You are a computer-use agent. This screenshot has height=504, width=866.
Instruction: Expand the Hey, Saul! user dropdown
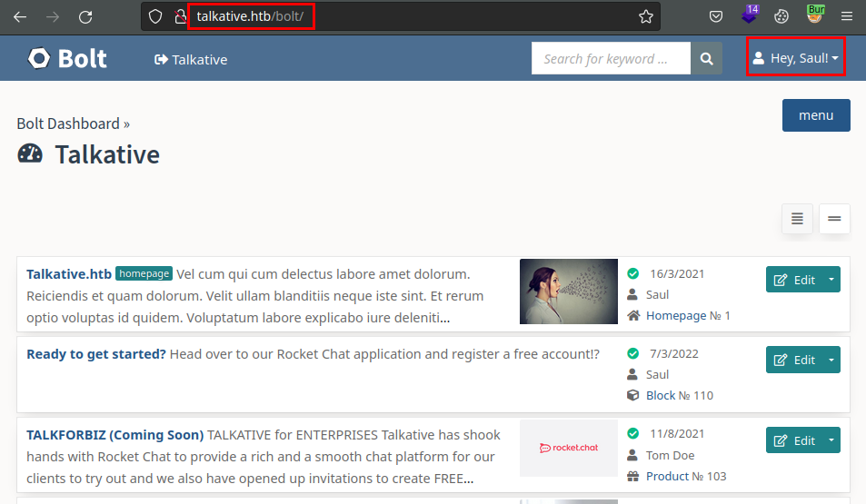(796, 58)
